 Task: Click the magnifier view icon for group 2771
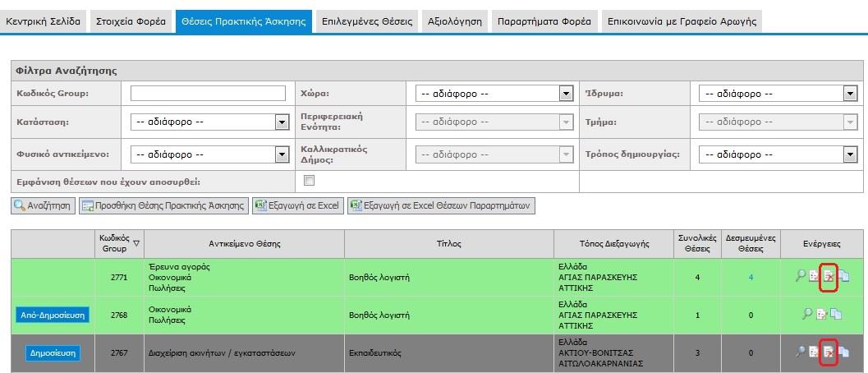click(800, 277)
